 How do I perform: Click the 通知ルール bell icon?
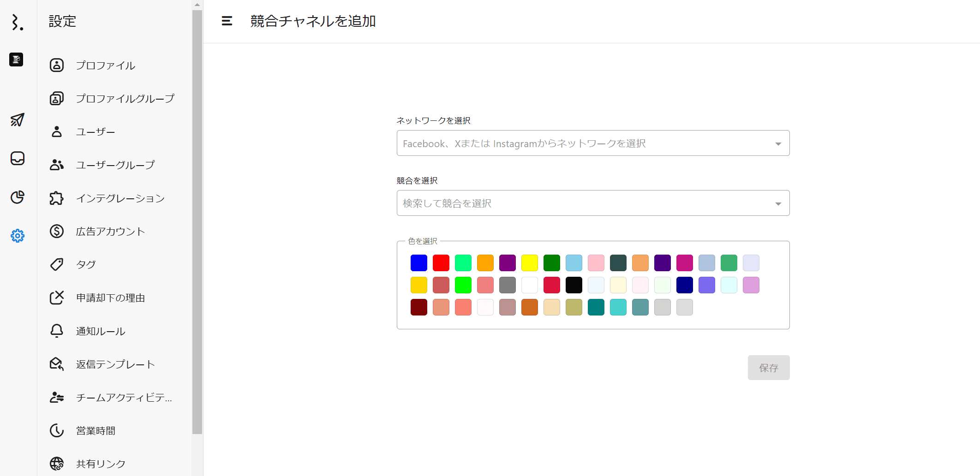pyautogui.click(x=57, y=331)
